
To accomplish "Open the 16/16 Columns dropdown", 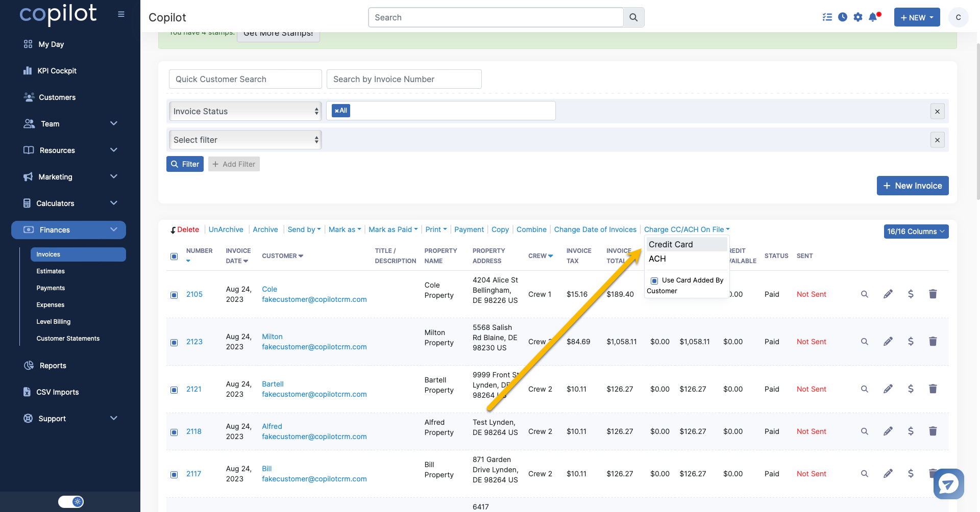I will pos(916,232).
